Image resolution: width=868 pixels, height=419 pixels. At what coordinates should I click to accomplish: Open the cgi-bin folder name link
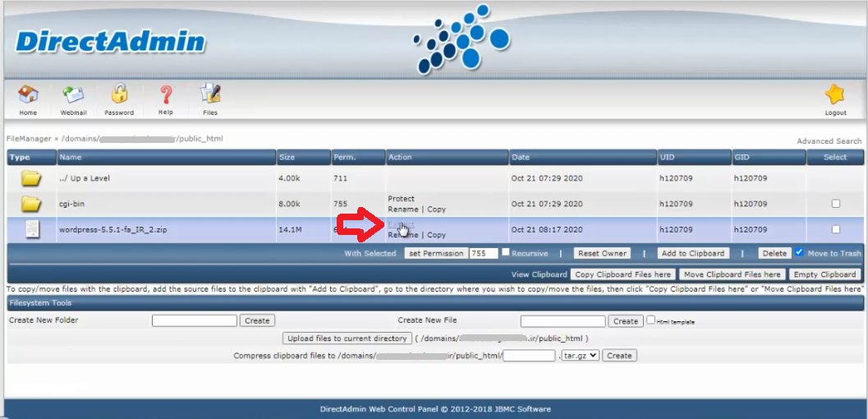point(72,204)
